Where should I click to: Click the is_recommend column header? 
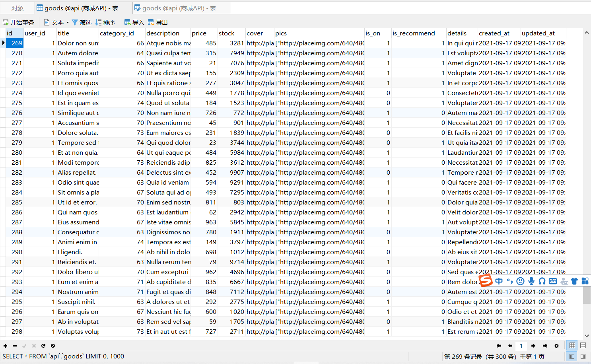418,33
